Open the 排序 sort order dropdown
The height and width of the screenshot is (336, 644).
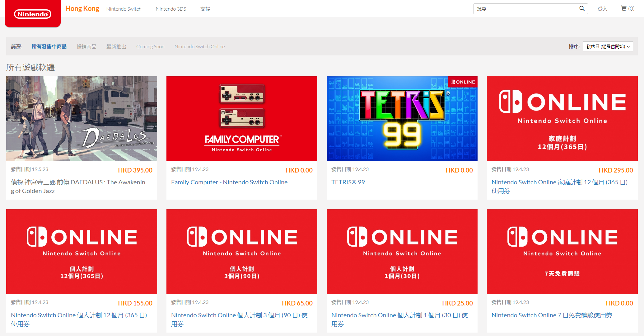(x=608, y=46)
